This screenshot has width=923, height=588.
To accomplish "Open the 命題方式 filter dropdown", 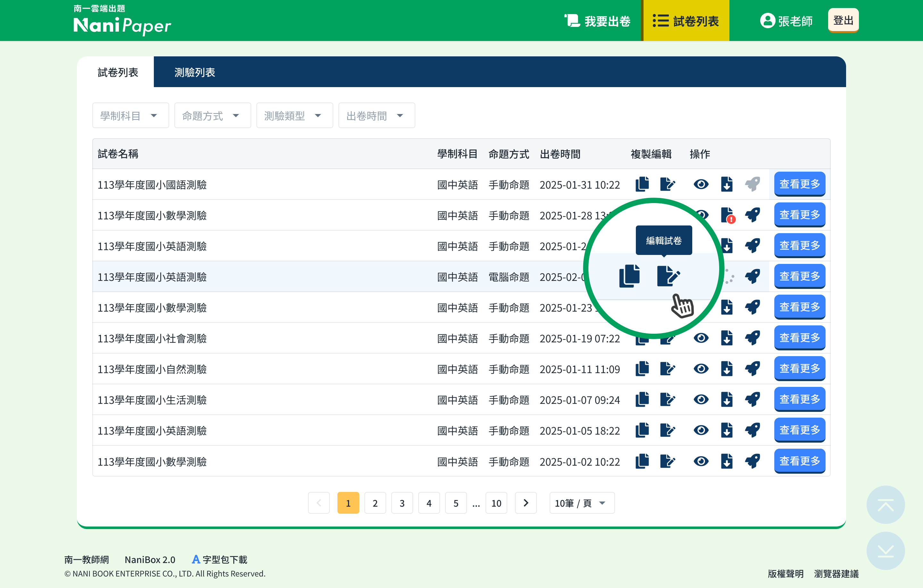I will 212,115.
